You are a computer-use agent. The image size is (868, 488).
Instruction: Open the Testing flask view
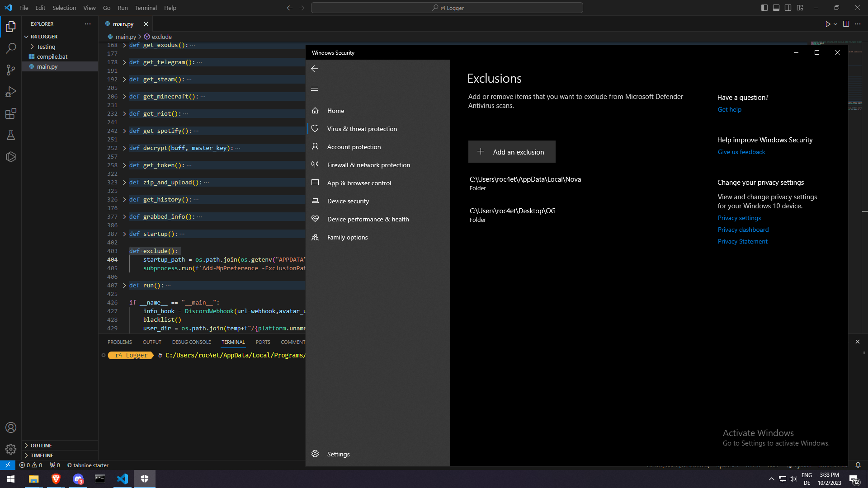(11, 135)
